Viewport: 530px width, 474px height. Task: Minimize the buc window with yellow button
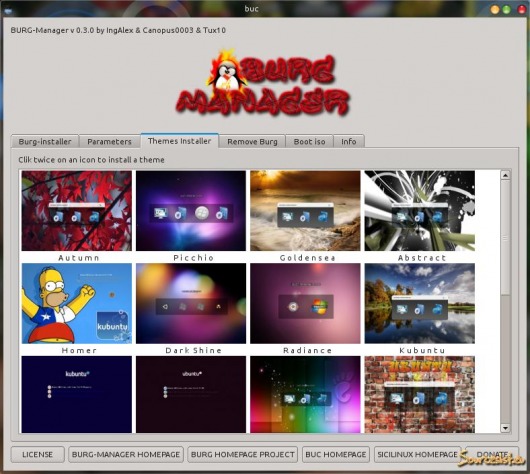[x=495, y=9]
